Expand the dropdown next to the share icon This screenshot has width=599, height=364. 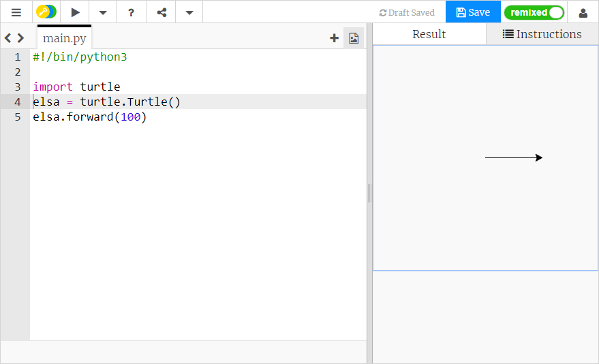pos(189,12)
